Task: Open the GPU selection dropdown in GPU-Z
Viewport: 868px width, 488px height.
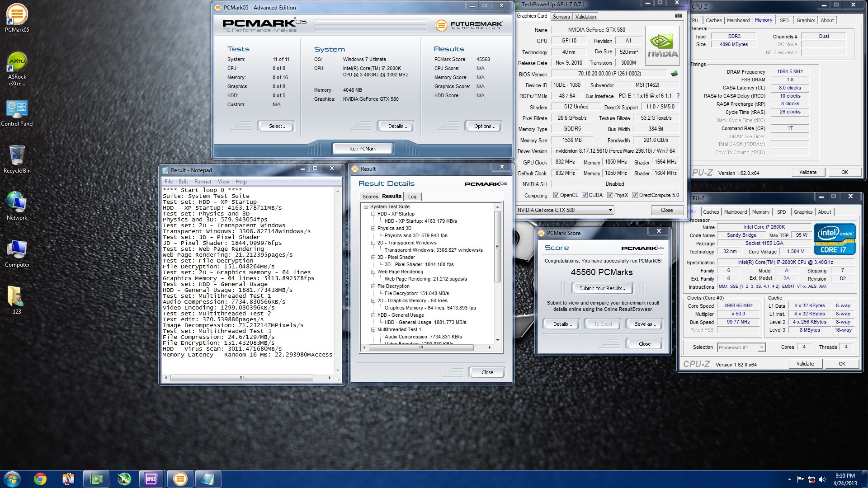Action: point(565,210)
